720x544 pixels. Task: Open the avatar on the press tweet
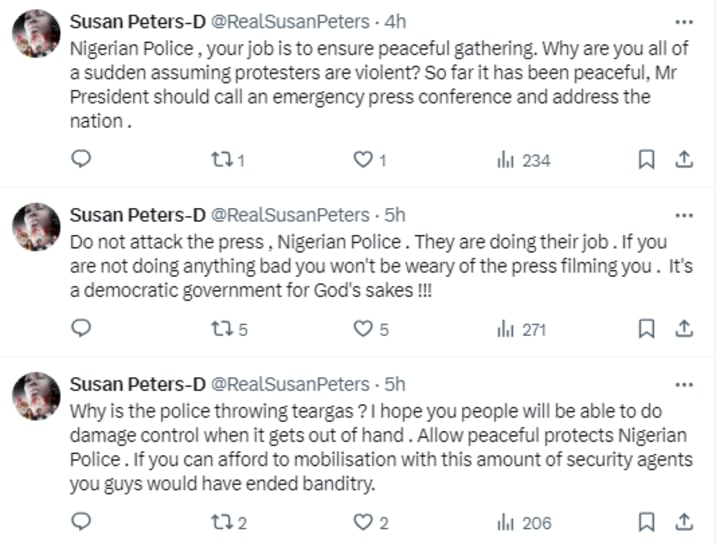[x=36, y=227]
